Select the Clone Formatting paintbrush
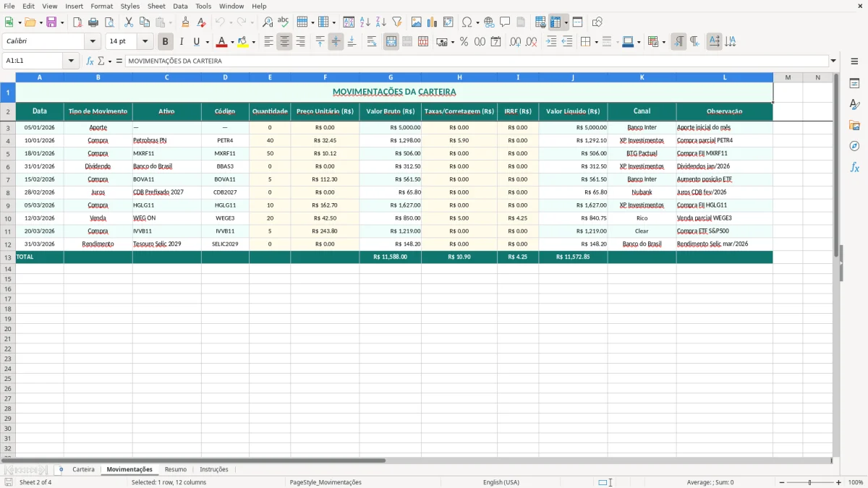This screenshot has width=868, height=488. tap(186, 22)
